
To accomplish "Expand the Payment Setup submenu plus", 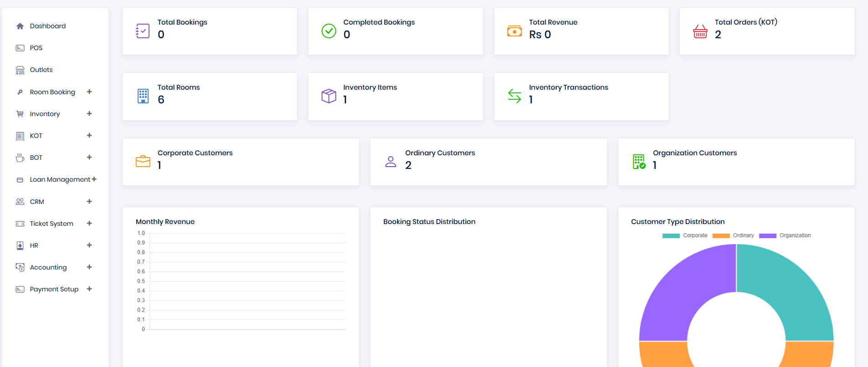I will click(x=89, y=289).
